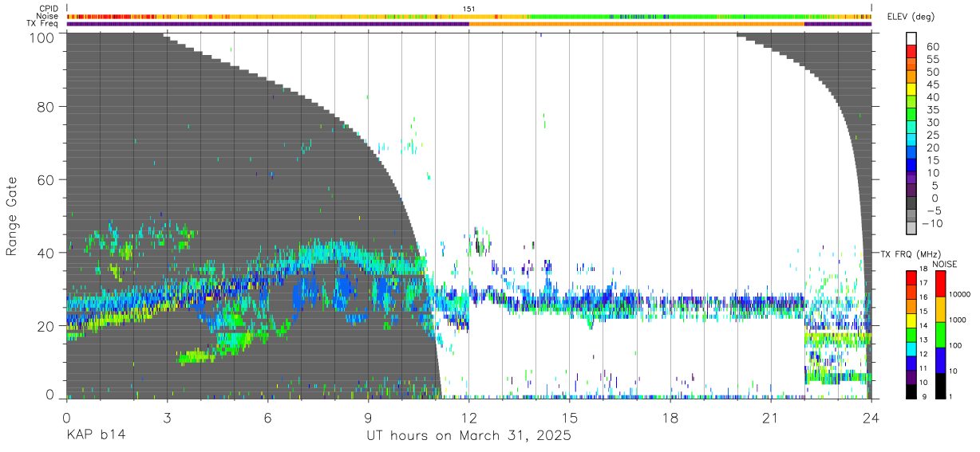Click the orange section of the TX Freq strip

637,24
